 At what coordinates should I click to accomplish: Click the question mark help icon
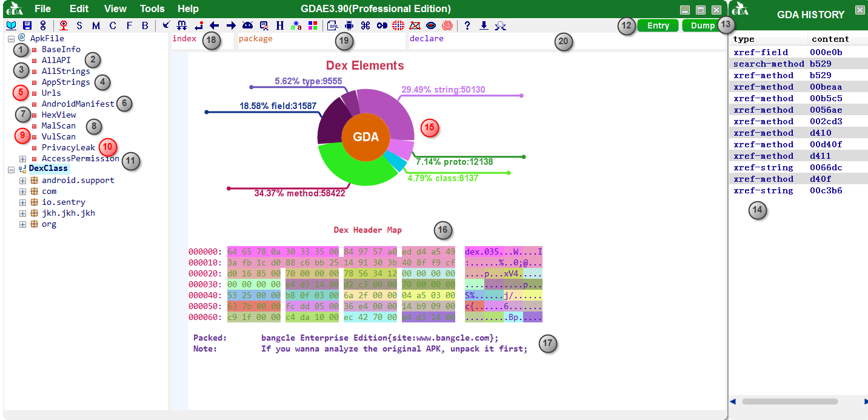click(x=467, y=25)
